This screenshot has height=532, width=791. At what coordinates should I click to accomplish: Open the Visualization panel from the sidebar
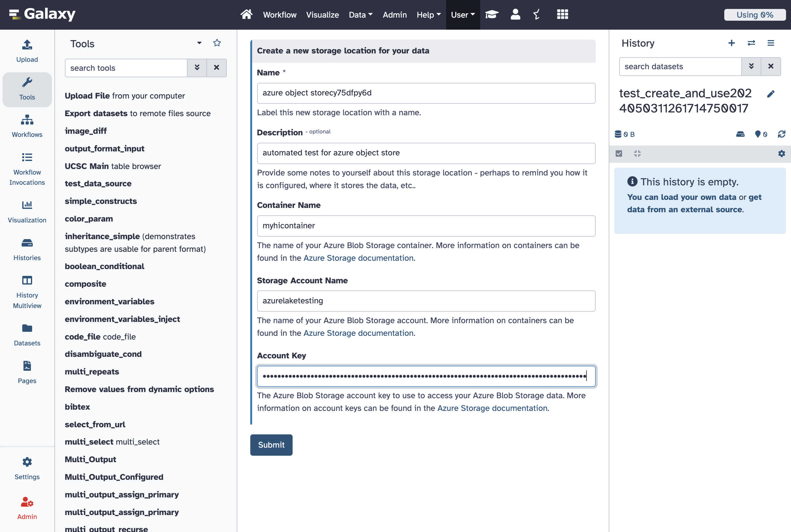tap(27, 210)
